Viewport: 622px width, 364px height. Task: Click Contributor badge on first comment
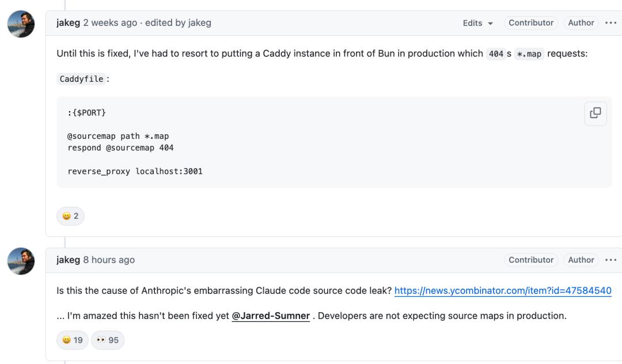click(x=530, y=23)
